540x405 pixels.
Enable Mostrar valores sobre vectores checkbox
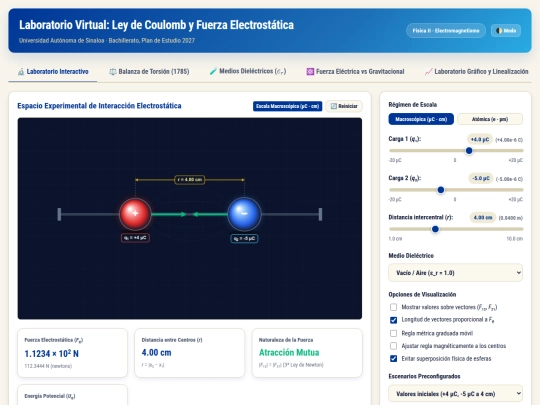click(x=393, y=307)
